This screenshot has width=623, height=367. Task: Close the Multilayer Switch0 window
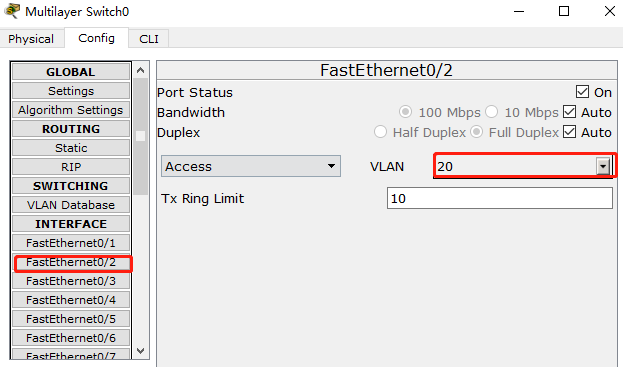[610, 11]
